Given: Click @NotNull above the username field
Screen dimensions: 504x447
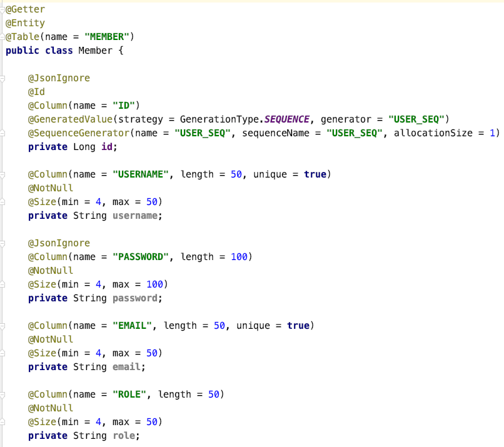Looking at the screenshot, I should tap(51, 188).
